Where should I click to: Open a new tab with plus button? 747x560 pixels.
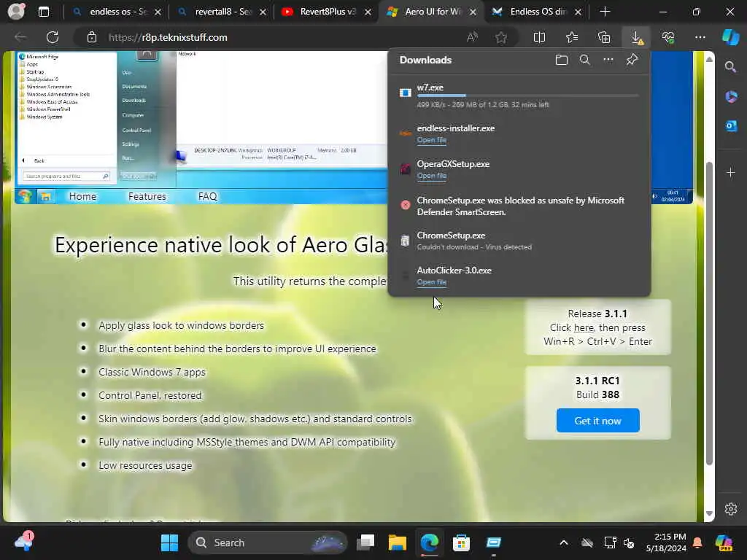point(605,12)
